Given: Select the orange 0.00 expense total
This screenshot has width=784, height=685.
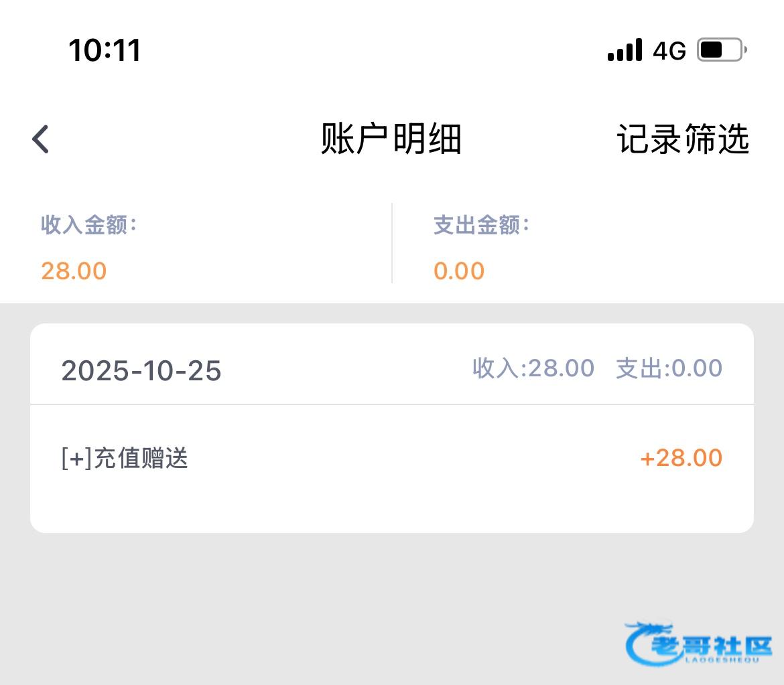Looking at the screenshot, I should click(459, 271).
